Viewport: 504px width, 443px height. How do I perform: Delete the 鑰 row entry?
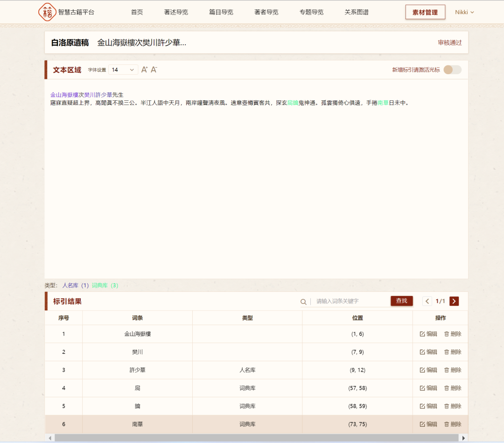pos(453,406)
